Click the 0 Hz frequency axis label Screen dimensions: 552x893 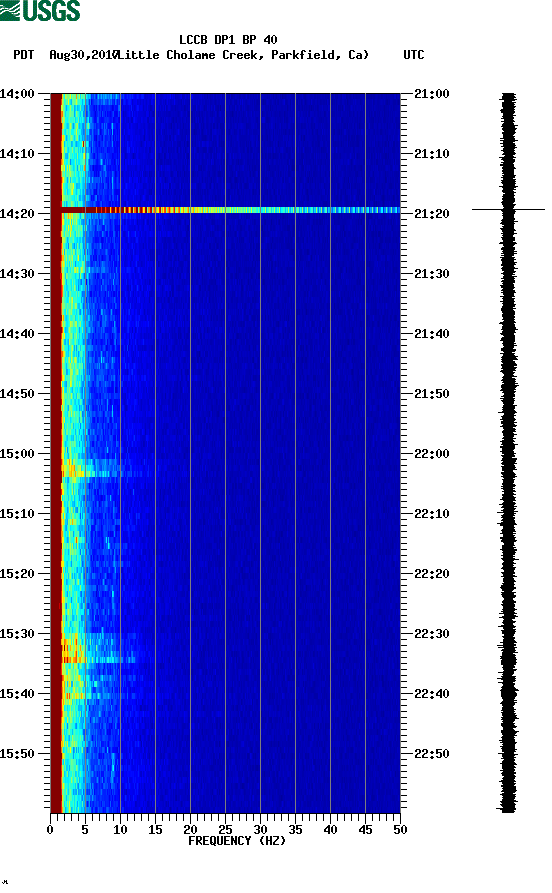point(50,830)
